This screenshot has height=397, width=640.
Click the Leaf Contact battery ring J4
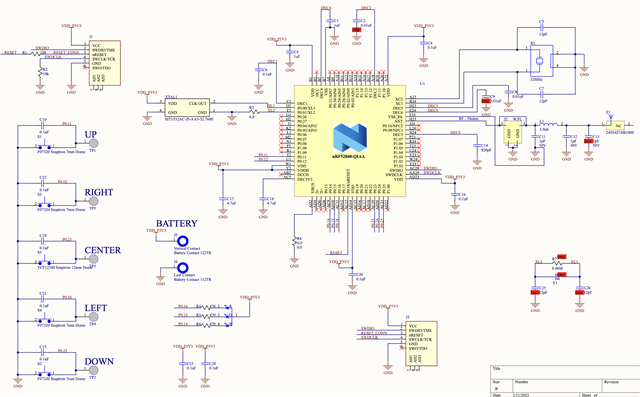(182, 268)
